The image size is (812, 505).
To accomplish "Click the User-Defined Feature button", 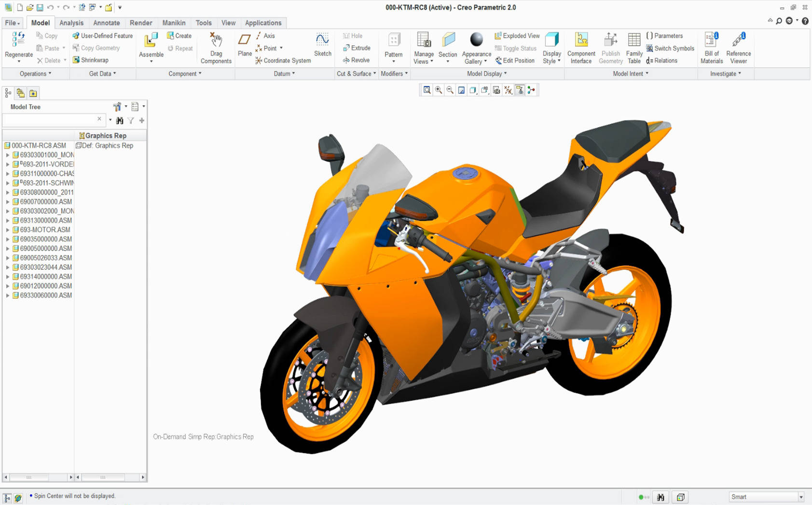I will pyautogui.click(x=102, y=36).
